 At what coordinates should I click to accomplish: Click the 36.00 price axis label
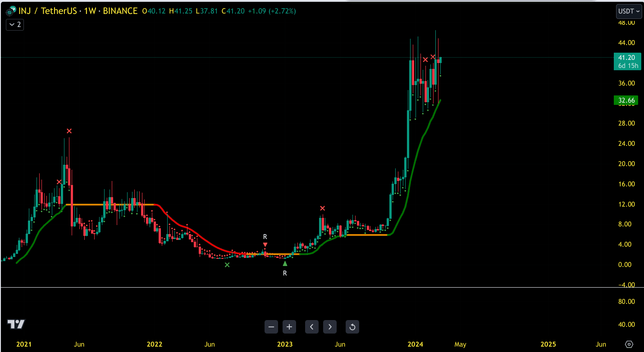pyautogui.click(x=627, y=83)
